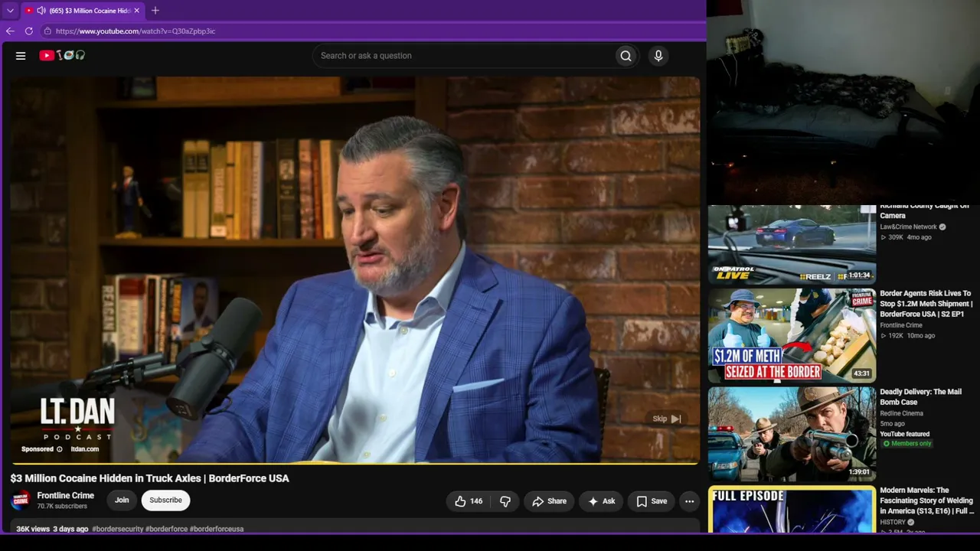This screenshot has height=551, width=980.
Task: Like the video with 146 likes
Action: click(469, 501)
